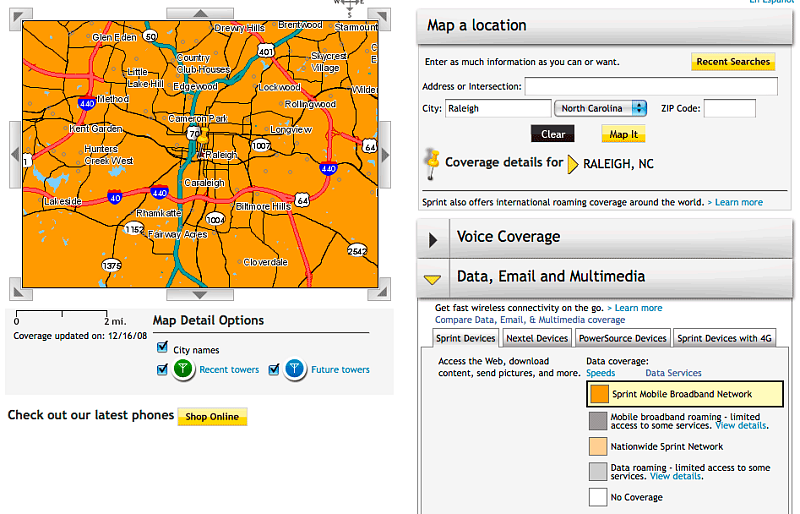Click the Biltmore Hills label on map
The height and width of the screenshot is (514, 800).
[x=263, y=206]
